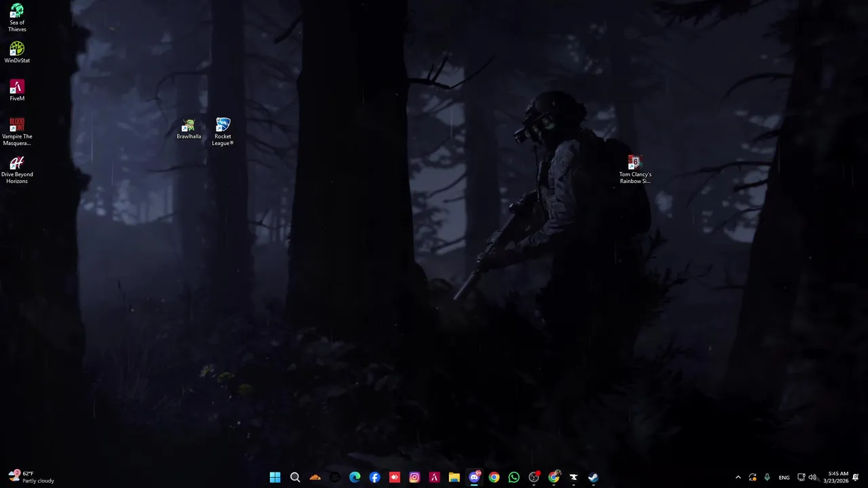Open the Windows Update tray icon
Screen dimensions: 868x488
click(753, 477)
